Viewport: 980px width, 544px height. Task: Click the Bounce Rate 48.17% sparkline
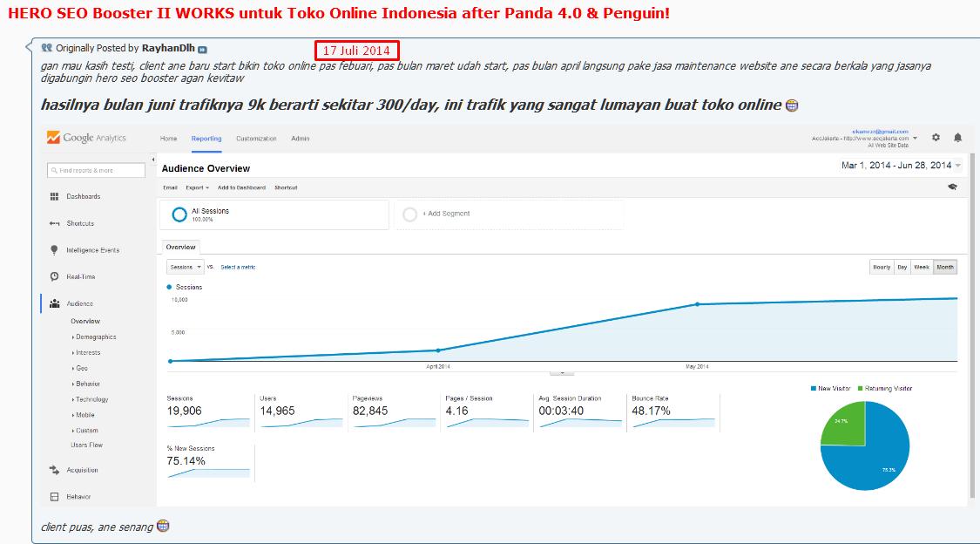coord(673,423)
